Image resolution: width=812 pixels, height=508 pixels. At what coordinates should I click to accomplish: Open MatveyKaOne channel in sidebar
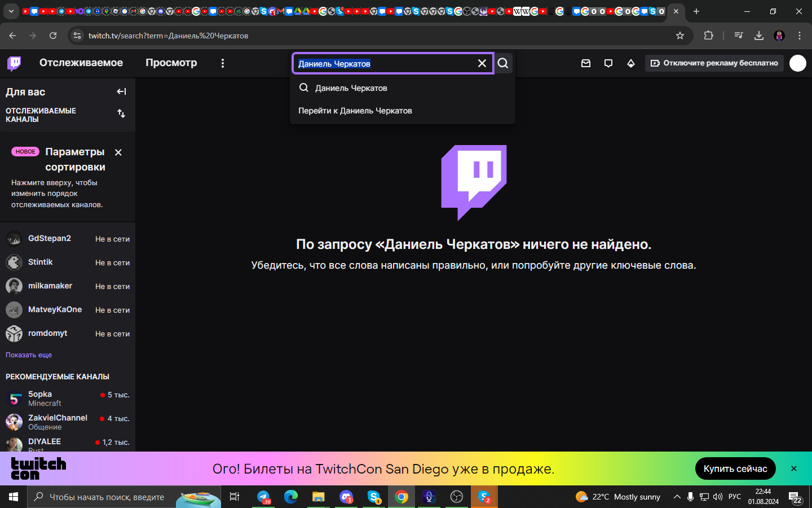click(68, 310)
